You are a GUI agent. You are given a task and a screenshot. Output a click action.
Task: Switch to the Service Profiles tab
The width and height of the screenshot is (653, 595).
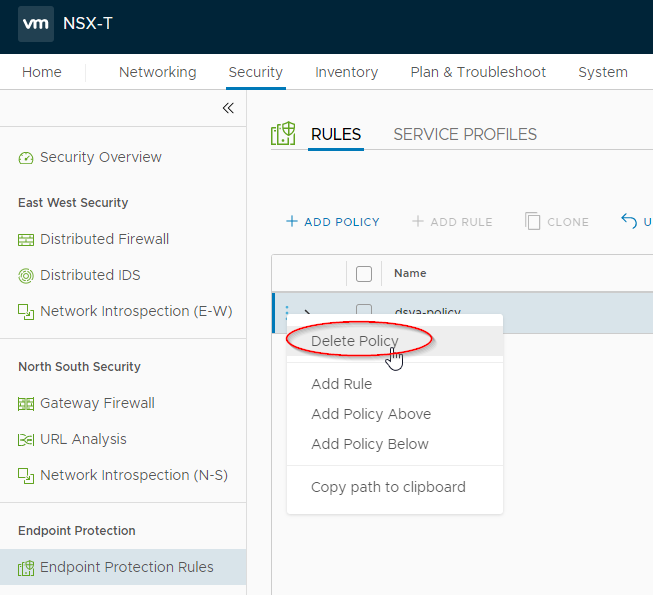tap(465, 135)
